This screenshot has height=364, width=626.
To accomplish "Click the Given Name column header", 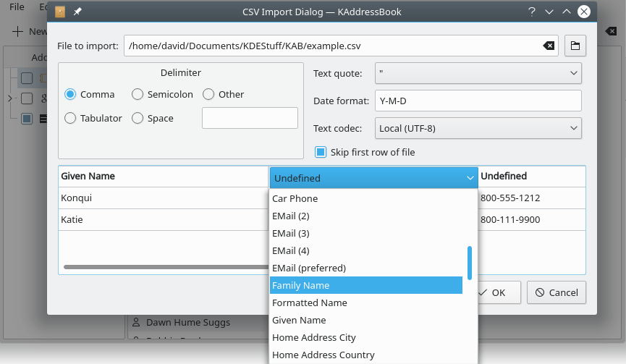I will click(x=164, y=177).
